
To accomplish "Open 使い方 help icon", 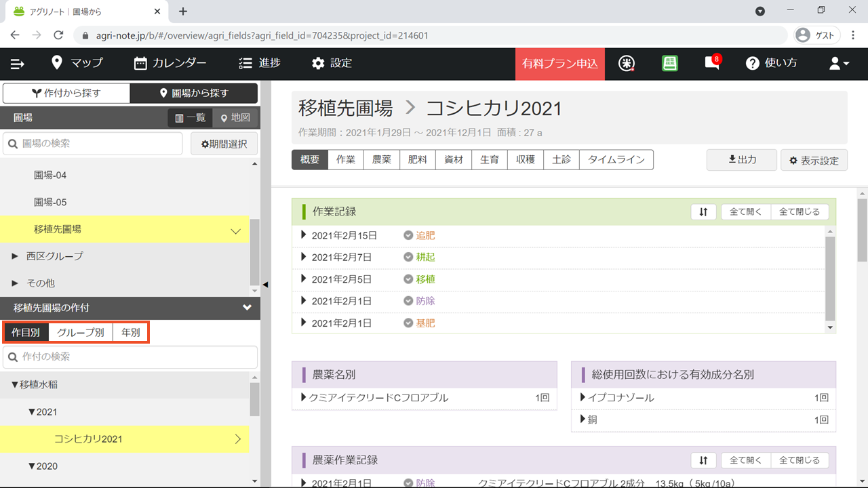I will pyautogui.click(x=772, y=63).
